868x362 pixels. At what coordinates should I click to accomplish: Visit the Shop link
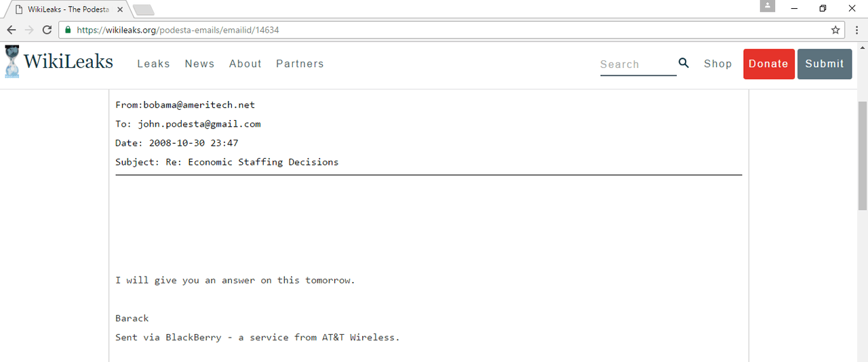717,64
